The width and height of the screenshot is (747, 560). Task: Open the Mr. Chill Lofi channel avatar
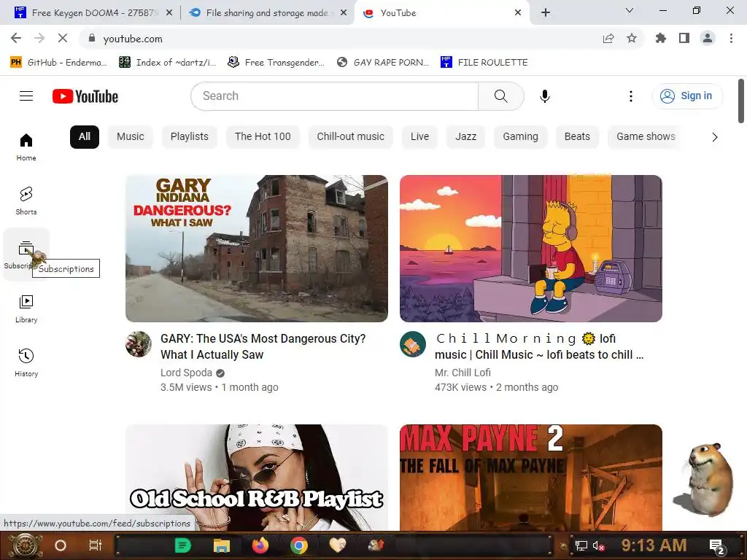coord(413,344)
